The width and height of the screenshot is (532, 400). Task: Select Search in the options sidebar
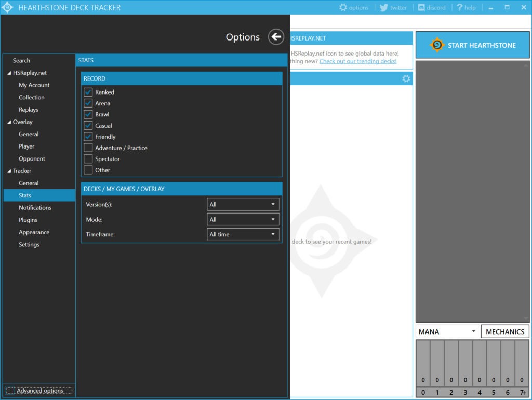[x=21, y=60]
